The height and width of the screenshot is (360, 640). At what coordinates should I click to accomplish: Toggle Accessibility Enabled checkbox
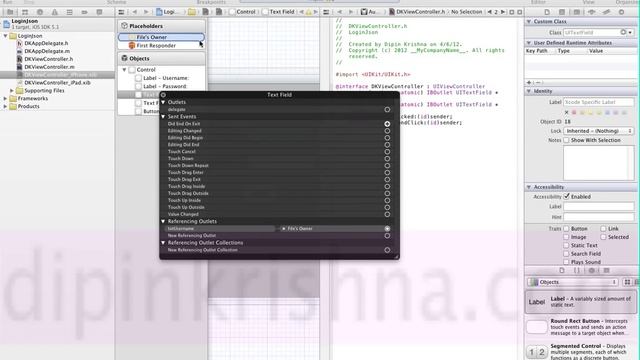click(x=567, y=196)
